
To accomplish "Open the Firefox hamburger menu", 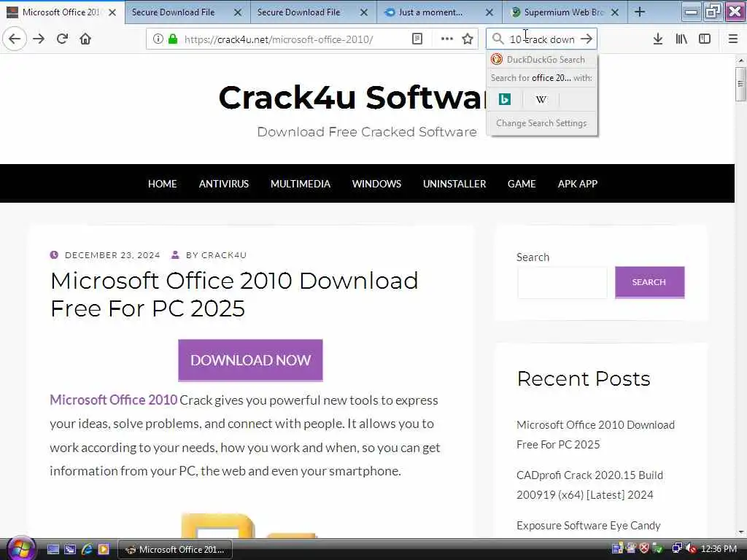I will [x=733, y=39].
